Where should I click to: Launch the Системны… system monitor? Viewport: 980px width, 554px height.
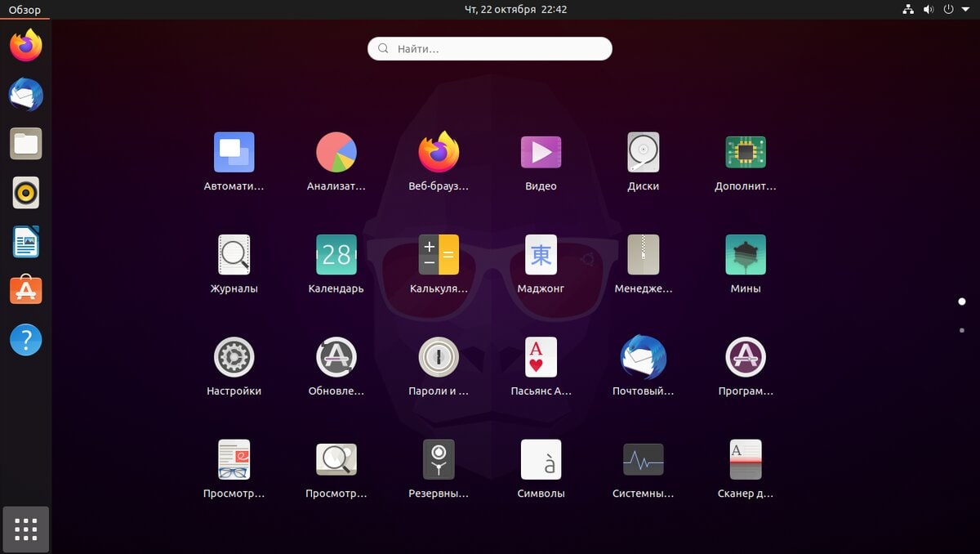click(643, 459)
